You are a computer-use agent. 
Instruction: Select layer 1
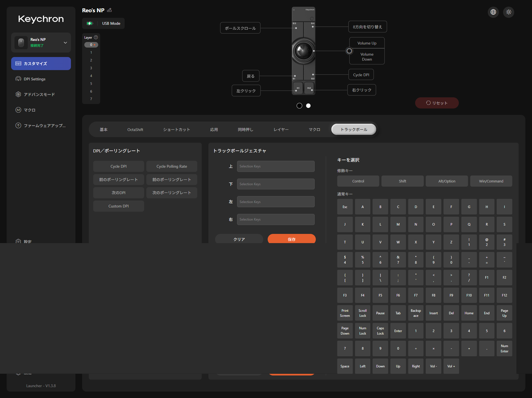click(x=91, y=53)
